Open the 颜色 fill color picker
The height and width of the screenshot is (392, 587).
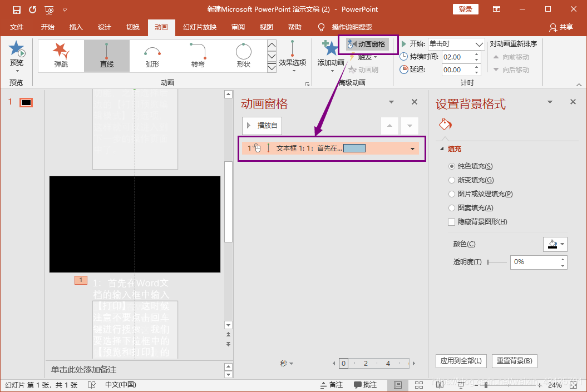(555, 244)
